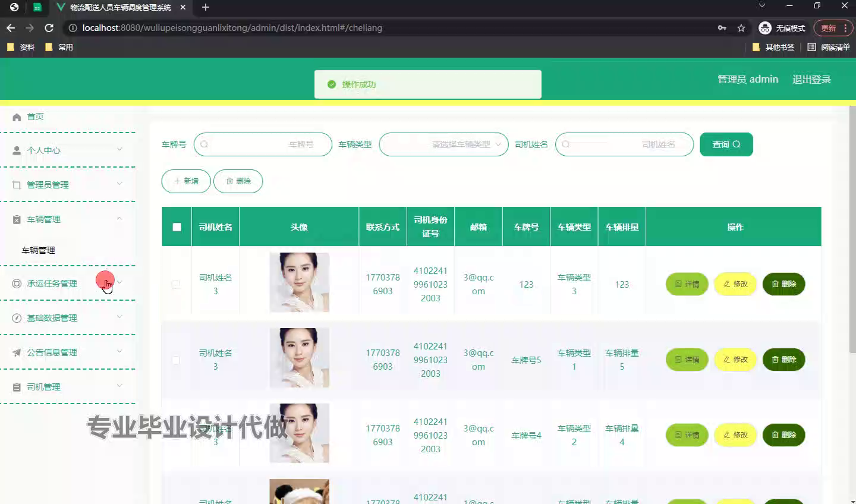The image size is (856, 504).
Task: Open the 资料 bookmark folder
Action: tap(21, 47)
